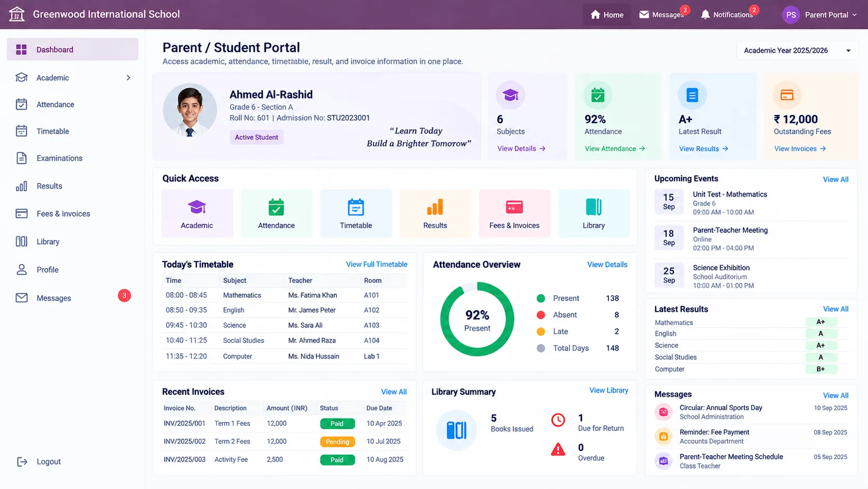Click the Latest Result document icon
This screenshot has width=868, height=489.
pyautogui.click(x=693, y=95)
